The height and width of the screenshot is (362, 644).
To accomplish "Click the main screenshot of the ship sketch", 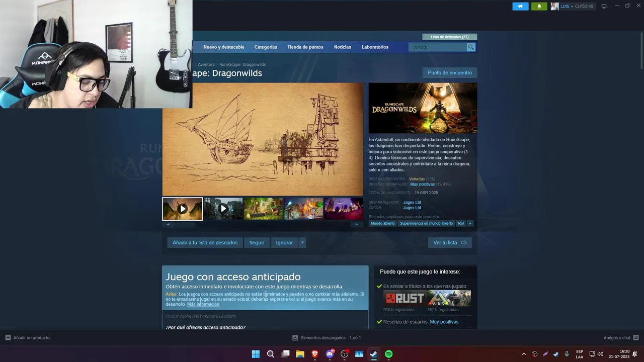I will [x=263, y=139].
